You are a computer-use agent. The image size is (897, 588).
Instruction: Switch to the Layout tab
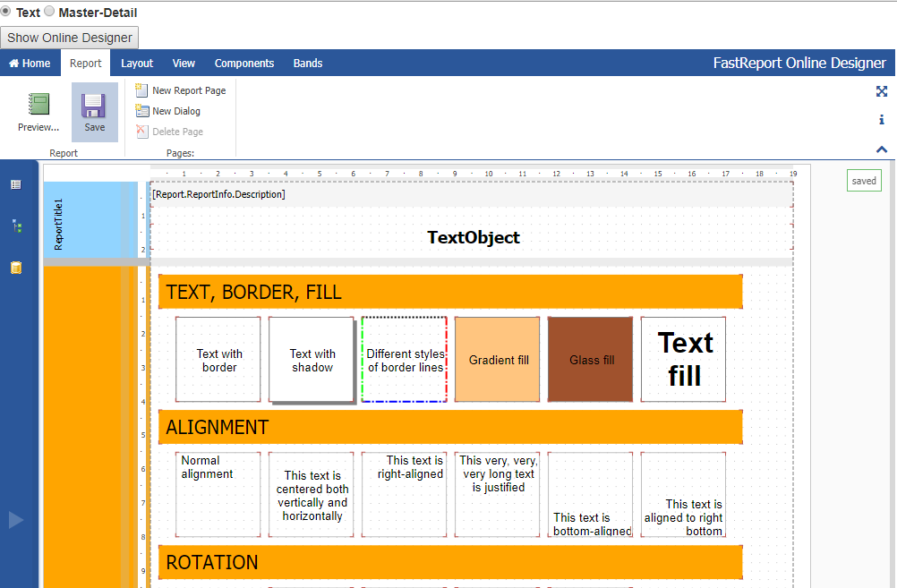point(137,64)
